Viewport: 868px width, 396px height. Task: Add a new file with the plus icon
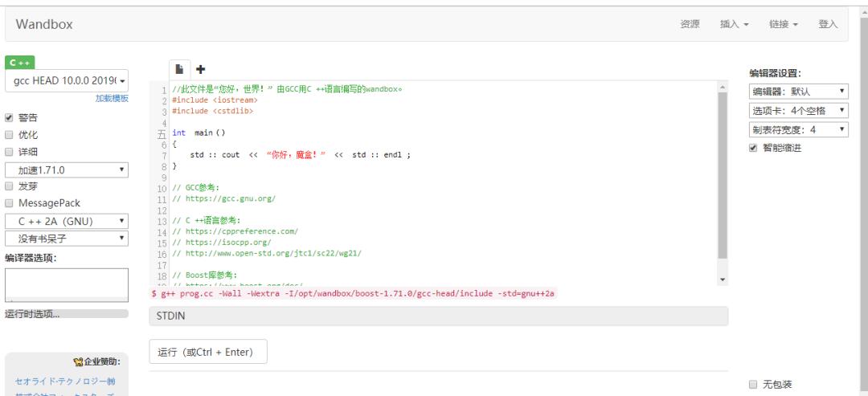click(200, 69)
